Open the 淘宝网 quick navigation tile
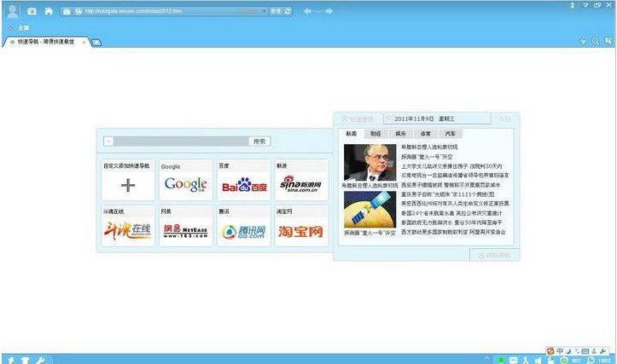The height and width of the screenshot is (364, 617). coord(301,227)
